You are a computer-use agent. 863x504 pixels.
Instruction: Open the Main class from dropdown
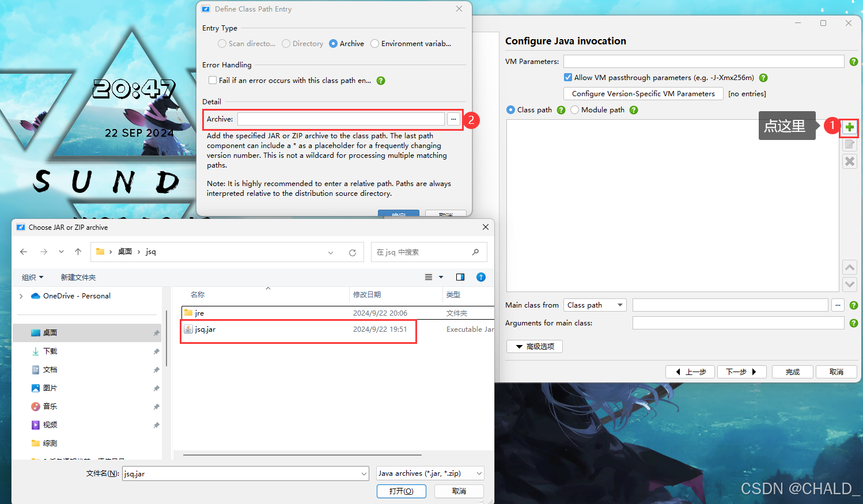pyautogui.click(x=595, y=305)
